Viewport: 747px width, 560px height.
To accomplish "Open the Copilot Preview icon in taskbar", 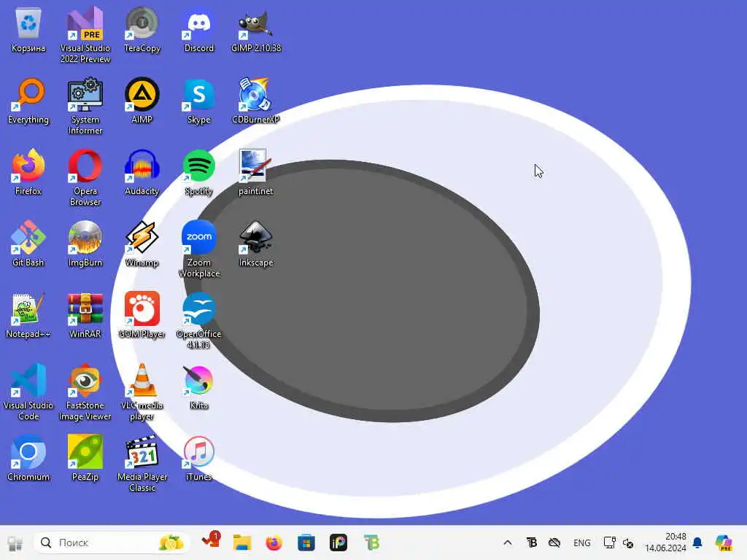I will (x=724, y=542).
